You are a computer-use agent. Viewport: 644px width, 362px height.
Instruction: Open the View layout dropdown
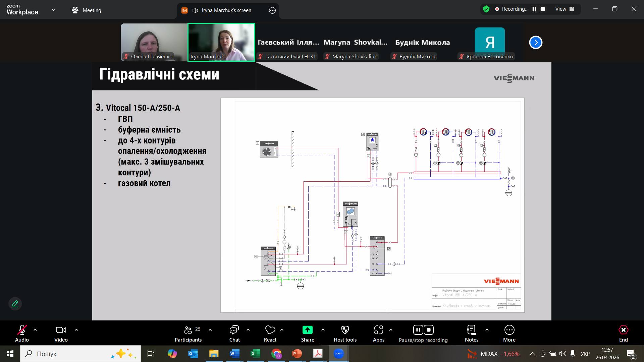coord(565,9)
